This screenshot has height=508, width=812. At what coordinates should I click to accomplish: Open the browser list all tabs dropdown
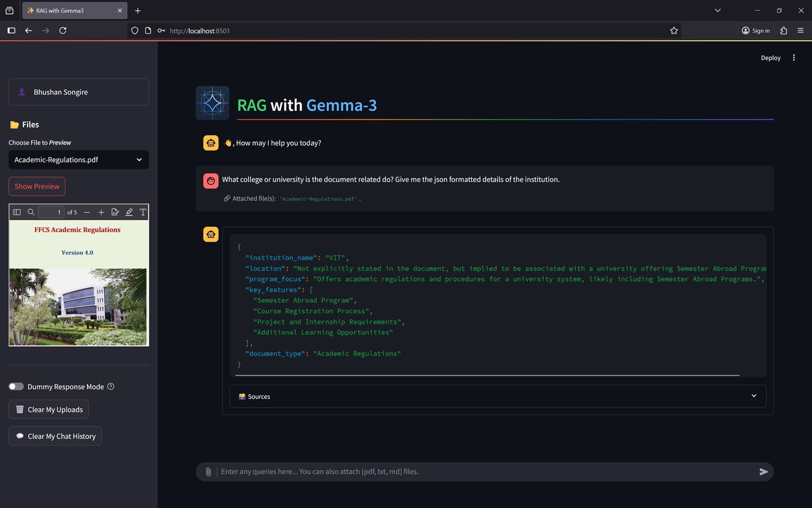717,10
